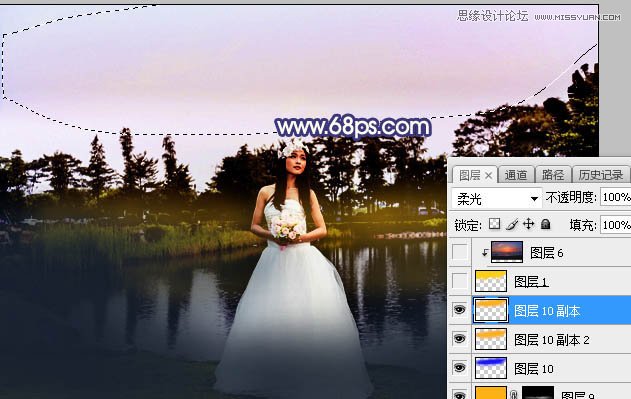This screenshot has width=631, height=399.
Task: Select layer name 图层 10 副本 2
Action: [x=552, y=340]
